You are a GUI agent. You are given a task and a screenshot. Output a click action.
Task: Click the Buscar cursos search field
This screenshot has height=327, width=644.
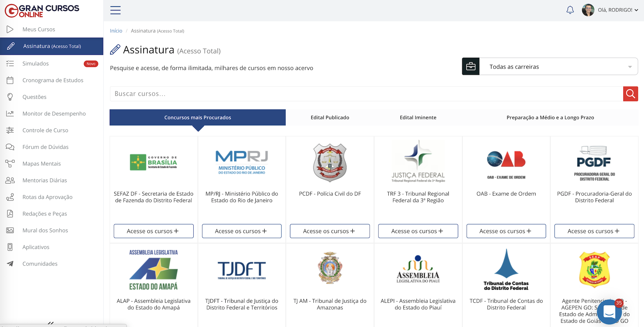tap(366, 94)
